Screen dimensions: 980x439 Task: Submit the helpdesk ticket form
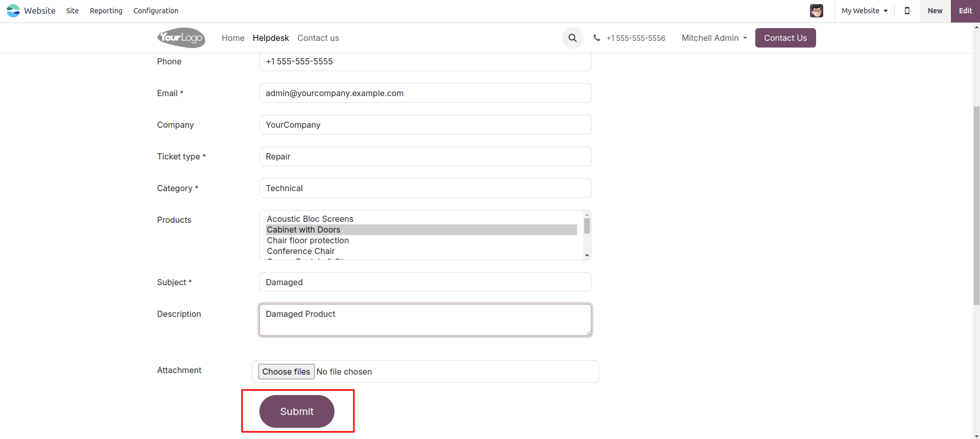tap(297, 411)
